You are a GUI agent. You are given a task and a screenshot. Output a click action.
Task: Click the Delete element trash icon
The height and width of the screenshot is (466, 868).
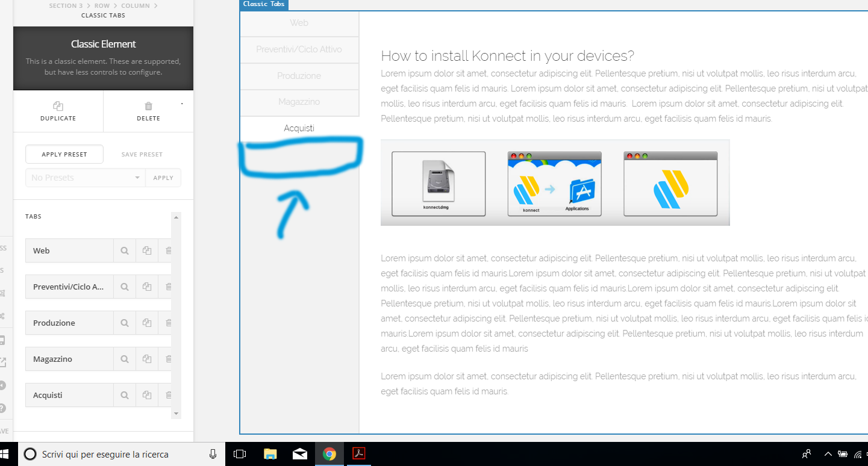click(148, 106)
